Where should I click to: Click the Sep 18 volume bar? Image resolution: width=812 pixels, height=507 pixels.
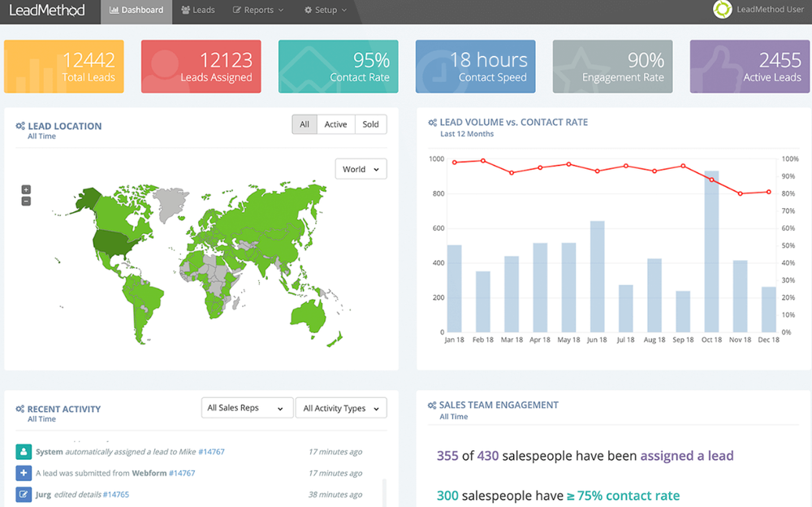pos(683,311)
